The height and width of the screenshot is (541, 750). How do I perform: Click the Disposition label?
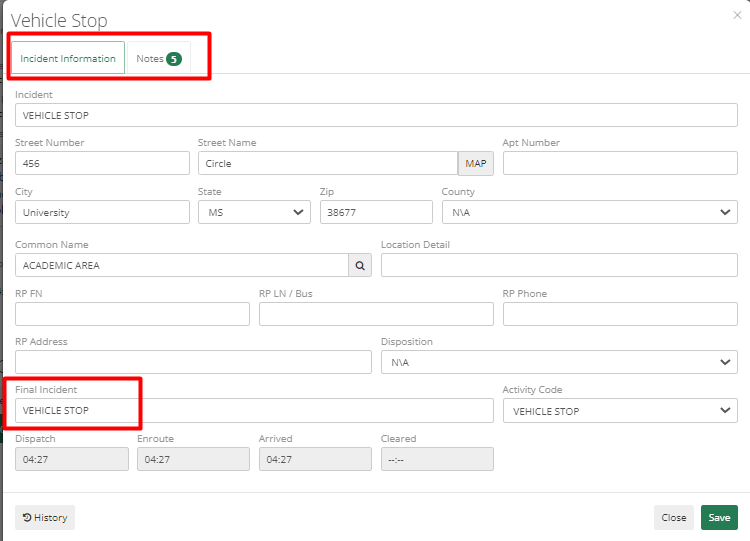[x=407, y=342]
